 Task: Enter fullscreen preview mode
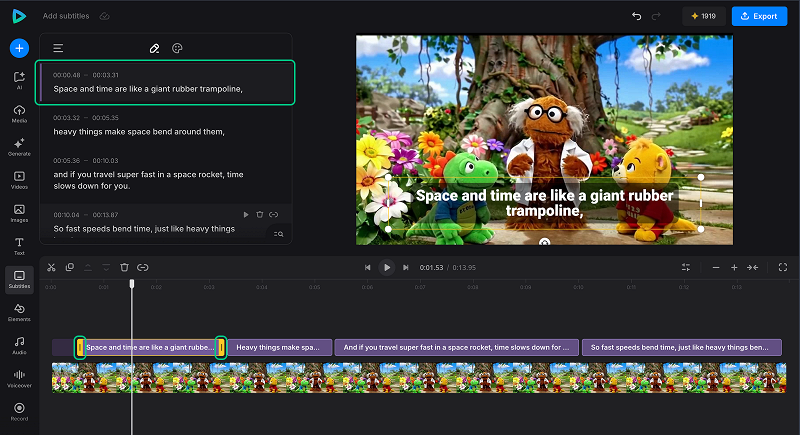tap(783, 267)
